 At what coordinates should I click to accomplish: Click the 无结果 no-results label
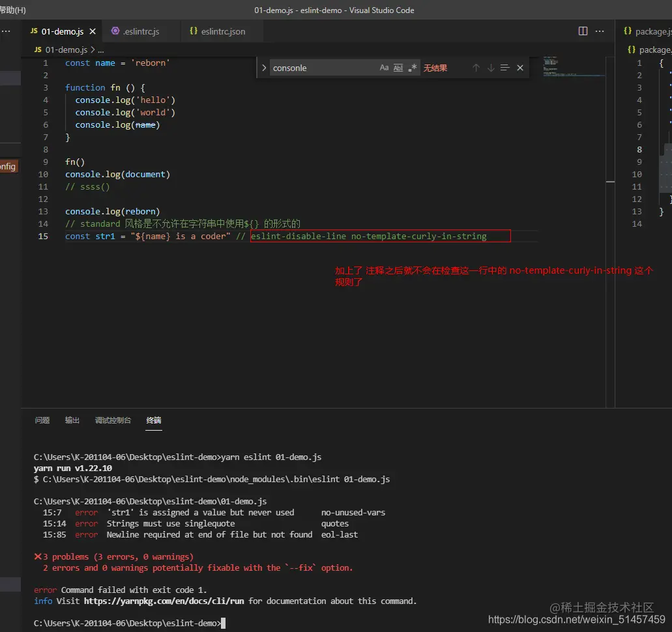pos(435,68)
